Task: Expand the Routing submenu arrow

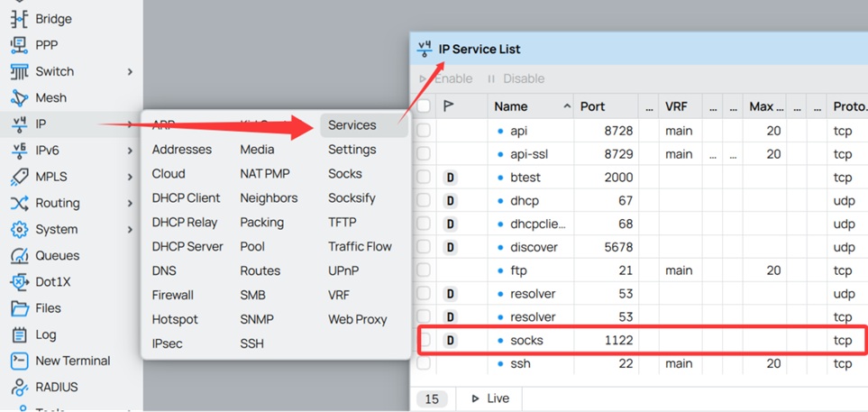Action: coord(130,204)
